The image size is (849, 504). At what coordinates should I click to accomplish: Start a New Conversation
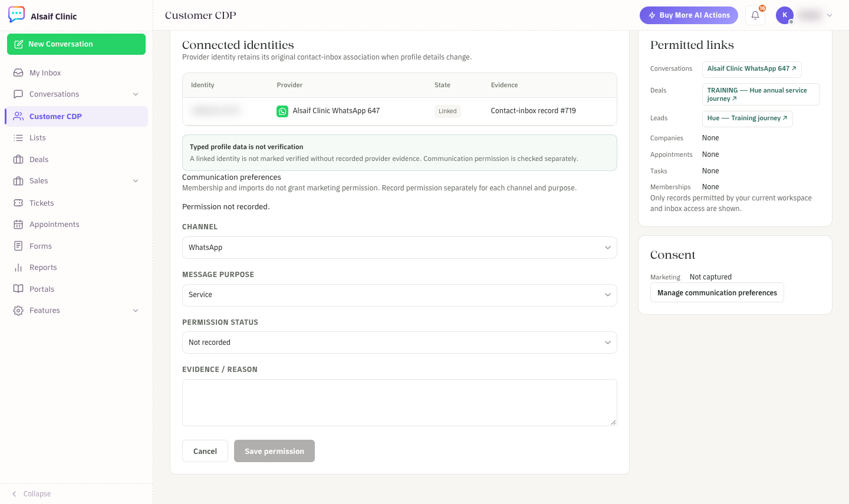(x=76, y=44)
